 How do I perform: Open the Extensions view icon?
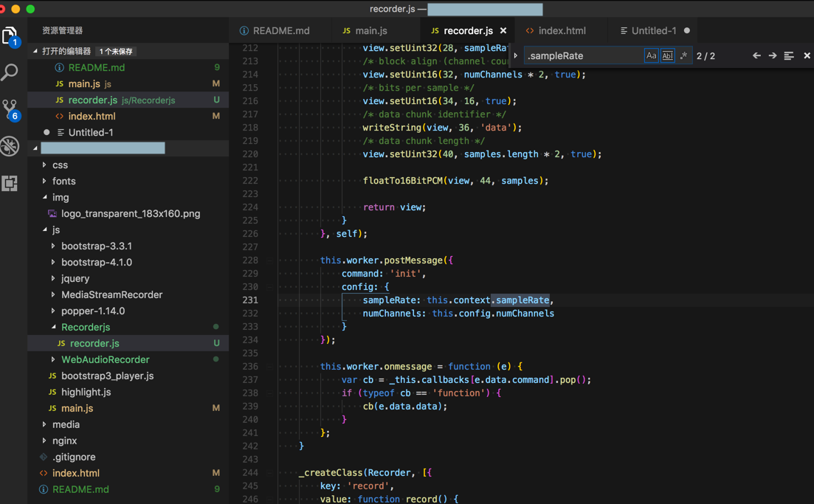click(x=10, y=183)
